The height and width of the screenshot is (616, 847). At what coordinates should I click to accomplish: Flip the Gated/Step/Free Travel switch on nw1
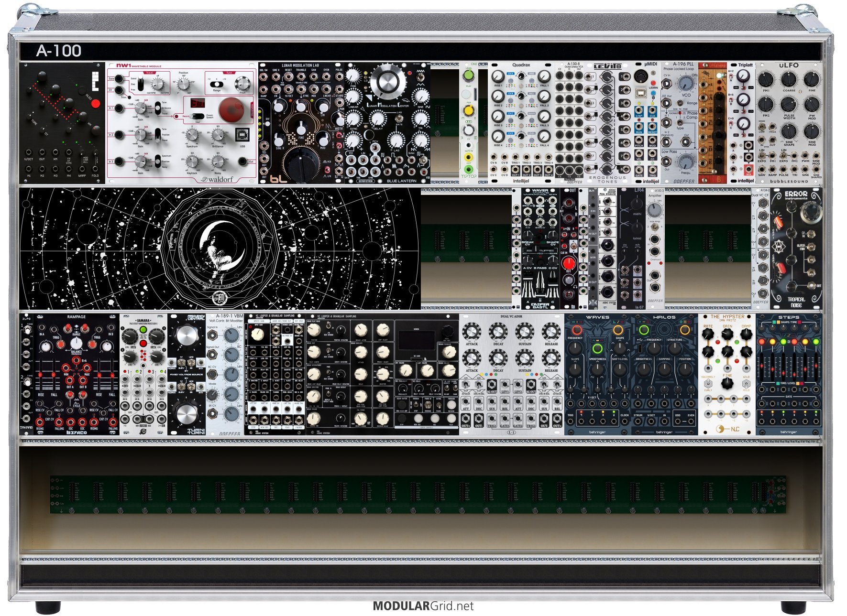[142, 83]
